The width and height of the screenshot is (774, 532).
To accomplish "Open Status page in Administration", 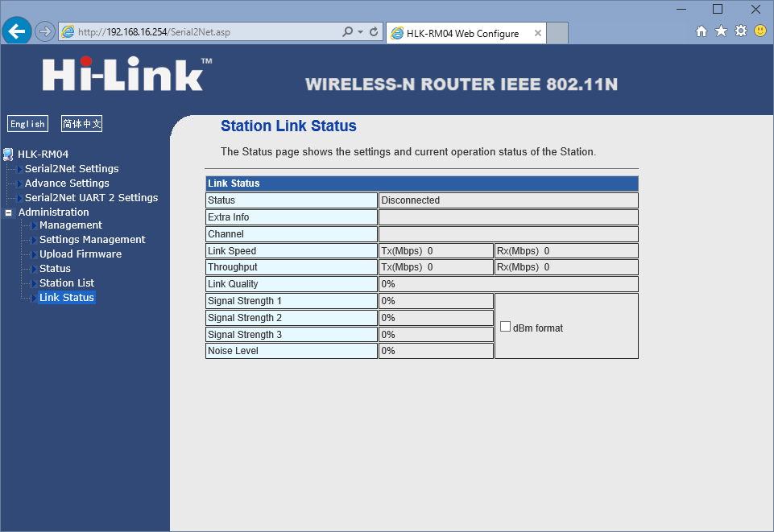I will coord(55,269).
